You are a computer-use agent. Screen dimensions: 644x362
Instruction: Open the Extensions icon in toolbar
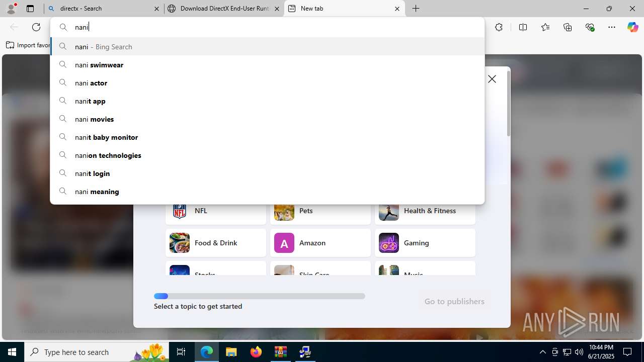pos(499,27)
